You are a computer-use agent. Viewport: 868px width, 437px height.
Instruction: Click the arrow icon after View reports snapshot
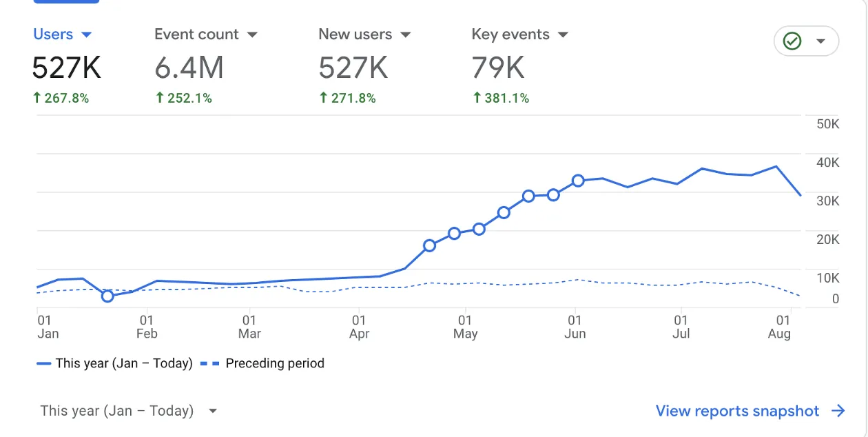point(838,411)
